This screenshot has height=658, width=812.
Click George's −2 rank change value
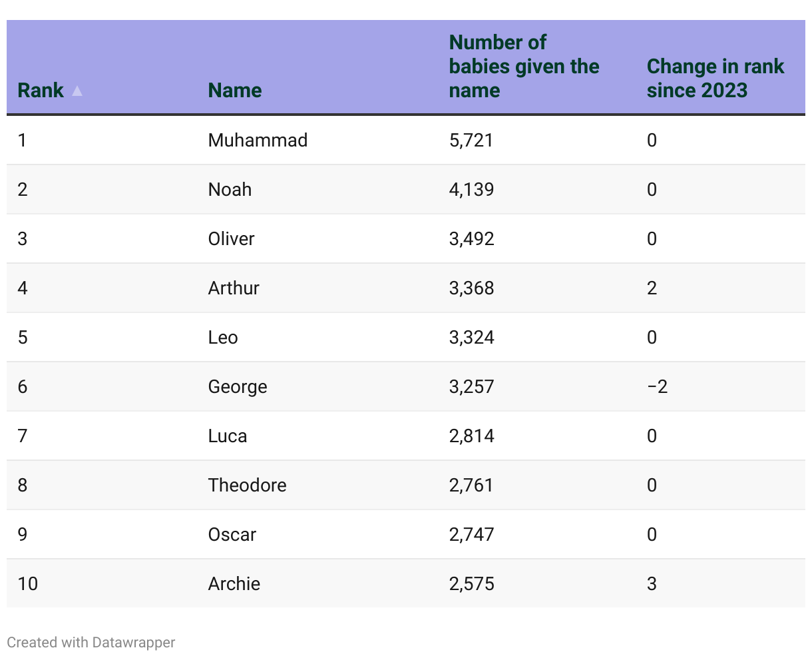click(657, 387)
